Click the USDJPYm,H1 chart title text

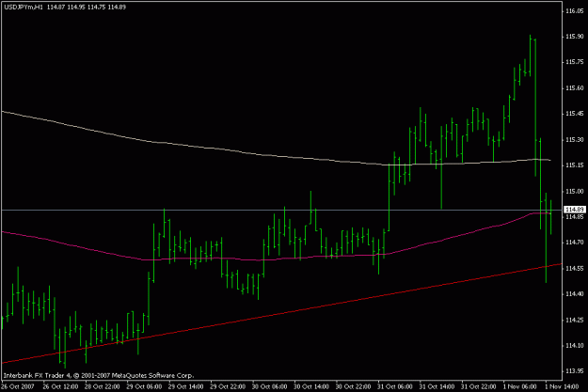23,8
